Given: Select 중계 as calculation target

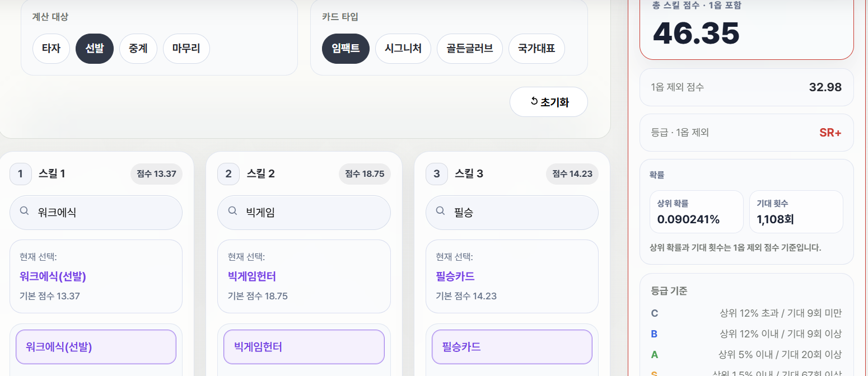Looking at the screenshot, I should (x=138, y=49).
